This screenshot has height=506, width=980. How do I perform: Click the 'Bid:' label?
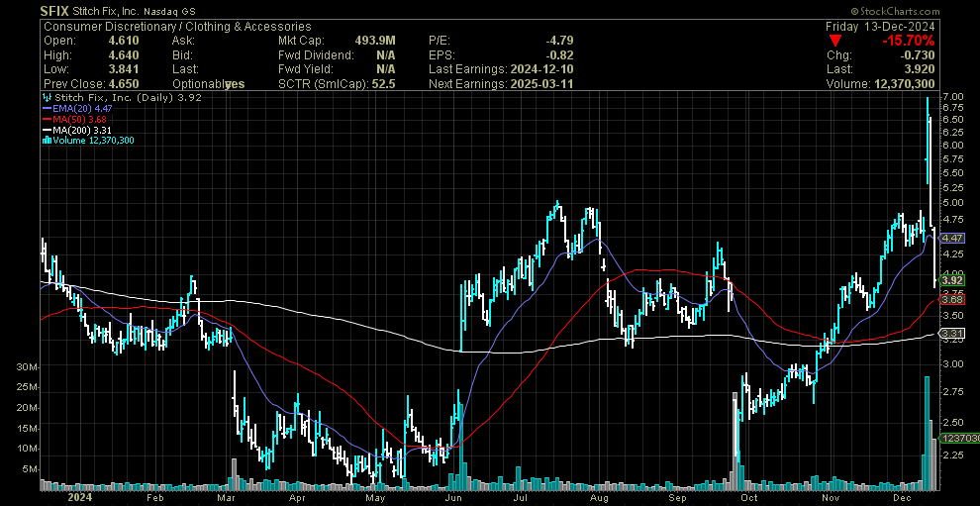(x=182, y=55)
